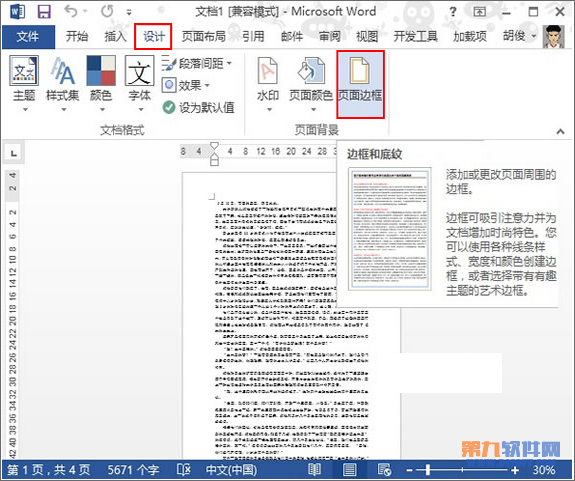Save the document with the floppy disk icon

point(44,12)
